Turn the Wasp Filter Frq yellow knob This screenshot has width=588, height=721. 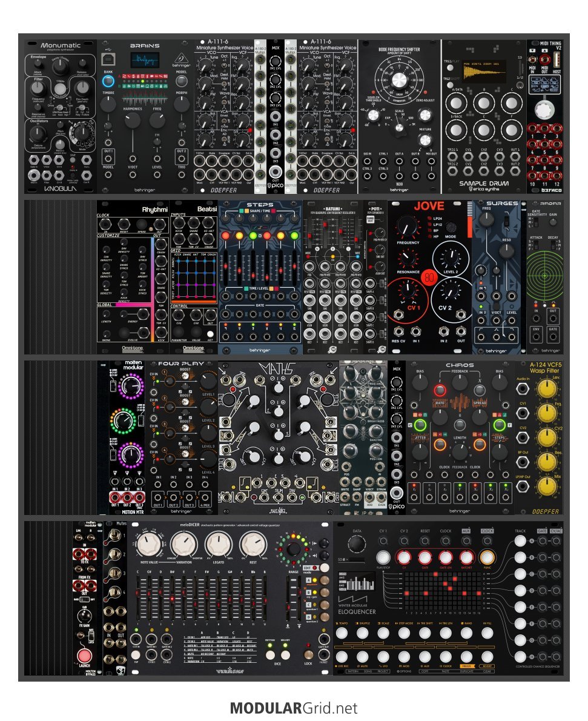pos(547,413)
